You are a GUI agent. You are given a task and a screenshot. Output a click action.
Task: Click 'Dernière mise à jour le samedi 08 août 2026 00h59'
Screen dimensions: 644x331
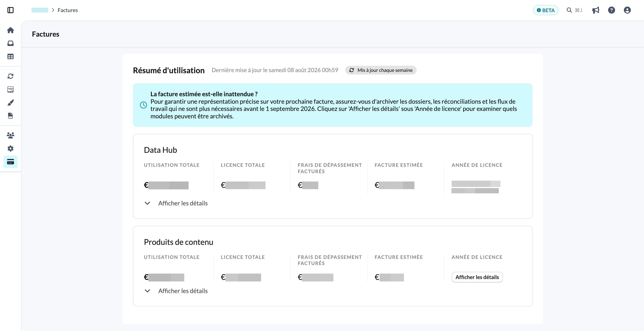pos(275,70)
